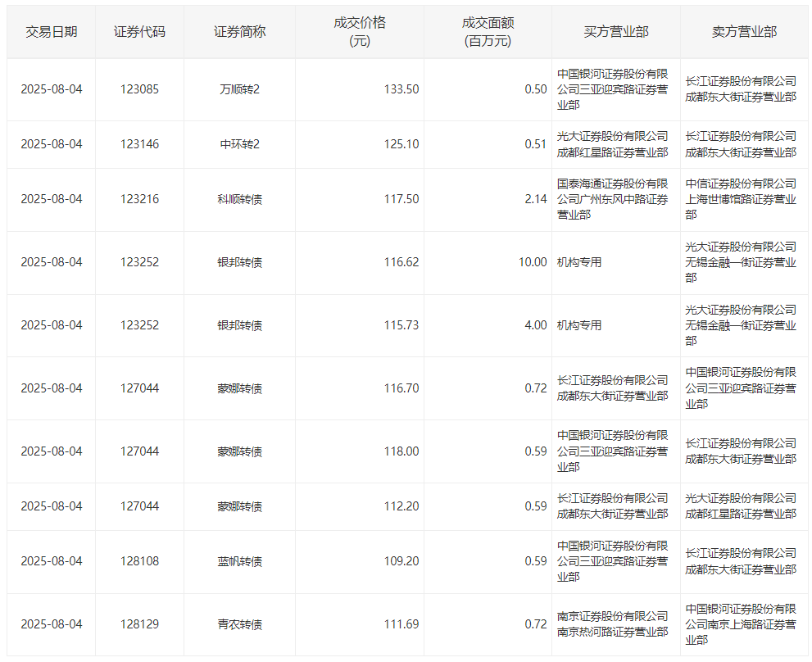
Task: Click the 成交价格(元) column header
Action: 360,32
